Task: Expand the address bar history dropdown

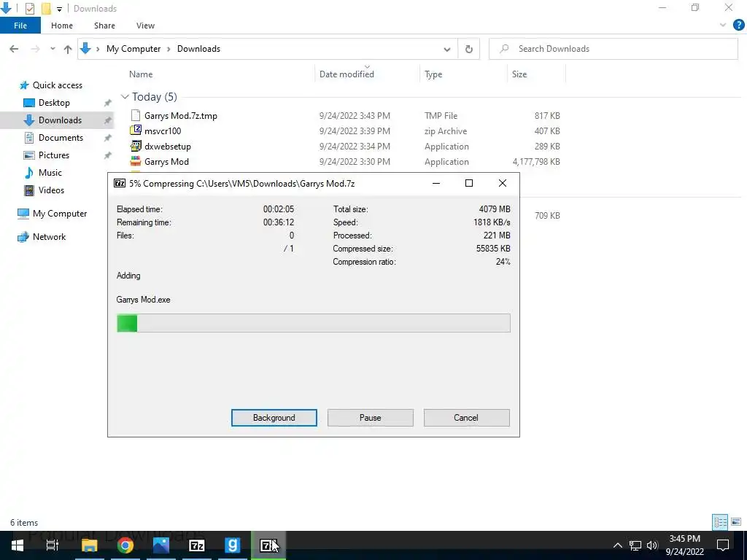Action: click(x=447, y=49)
